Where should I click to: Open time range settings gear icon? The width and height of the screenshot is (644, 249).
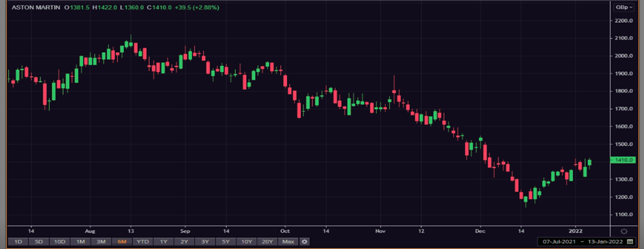pyautogui.click(x=304, y=241)
